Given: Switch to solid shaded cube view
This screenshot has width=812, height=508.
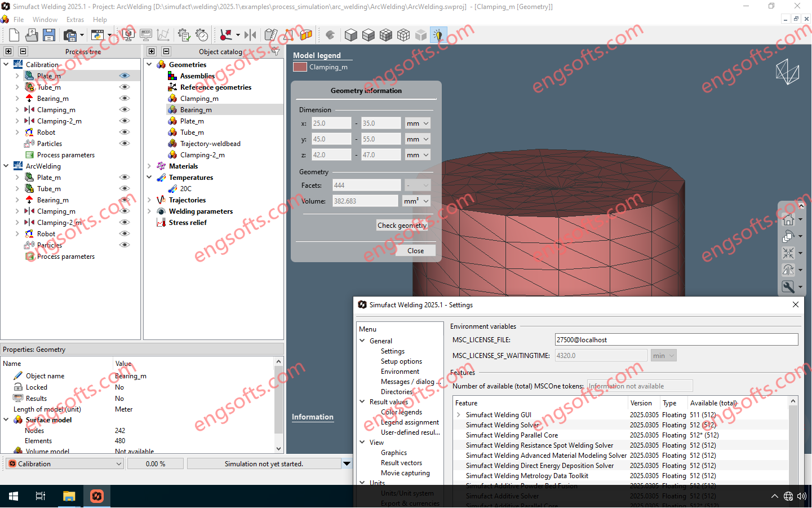Looking at the screenshot, I should coord(351,35).
